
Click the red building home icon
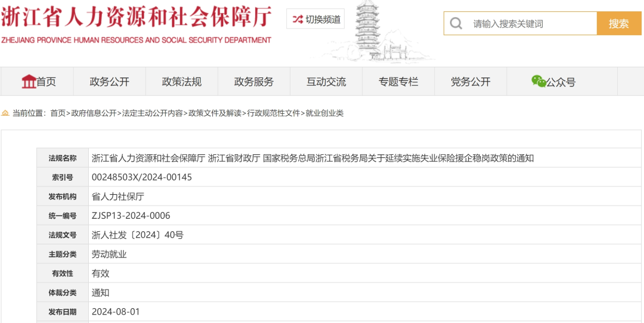(29, 82)
